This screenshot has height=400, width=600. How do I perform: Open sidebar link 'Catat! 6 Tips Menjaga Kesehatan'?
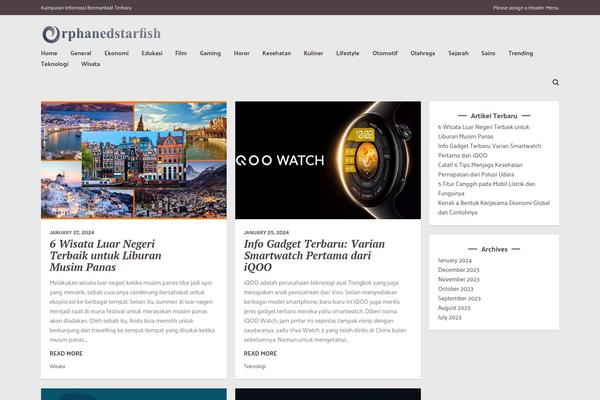click(x=480, y=170)
